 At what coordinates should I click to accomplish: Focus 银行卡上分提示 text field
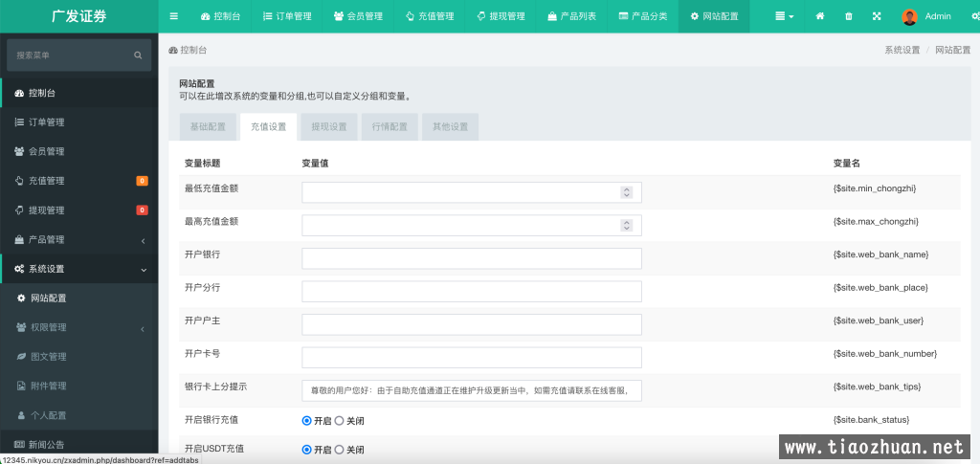point(471,391)
